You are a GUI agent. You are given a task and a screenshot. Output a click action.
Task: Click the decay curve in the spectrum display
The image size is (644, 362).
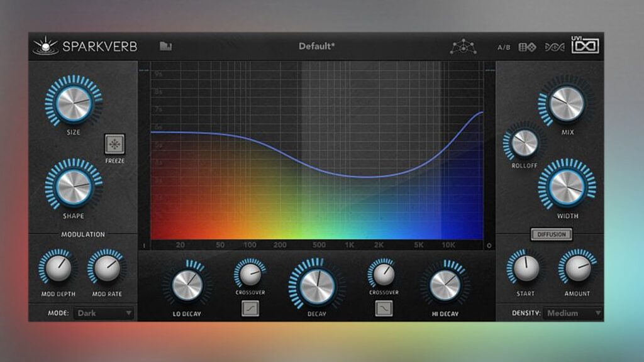point(316,168)
